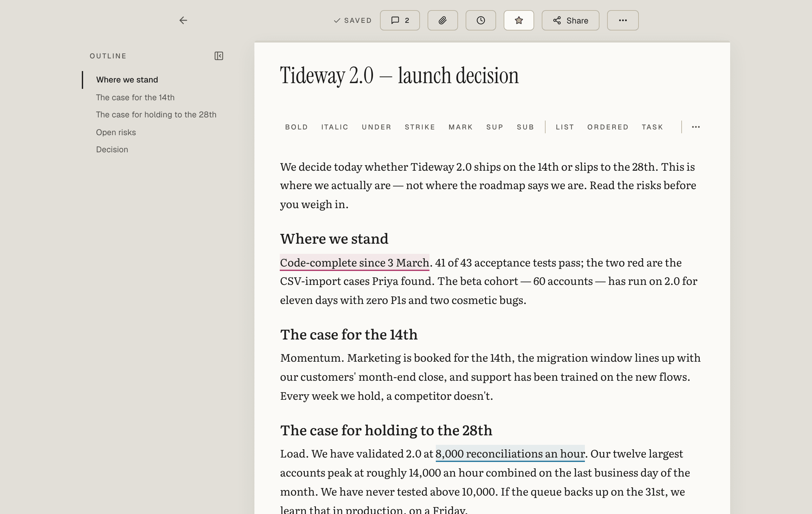The image size is (812, 514).
Task: Click document heading The case for holding to the 28th
Action: [x=386, y=430]
